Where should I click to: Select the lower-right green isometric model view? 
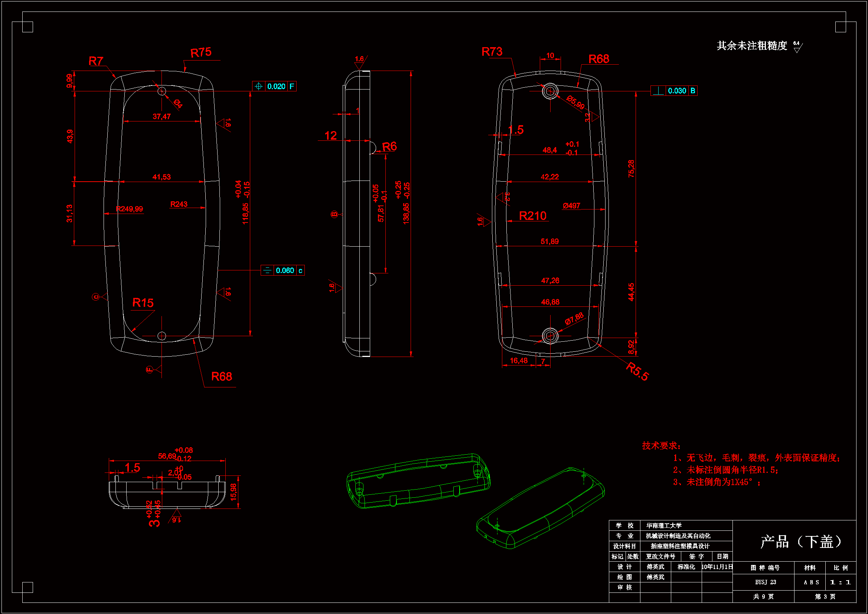pyautogui.click(x=541, y=509)
